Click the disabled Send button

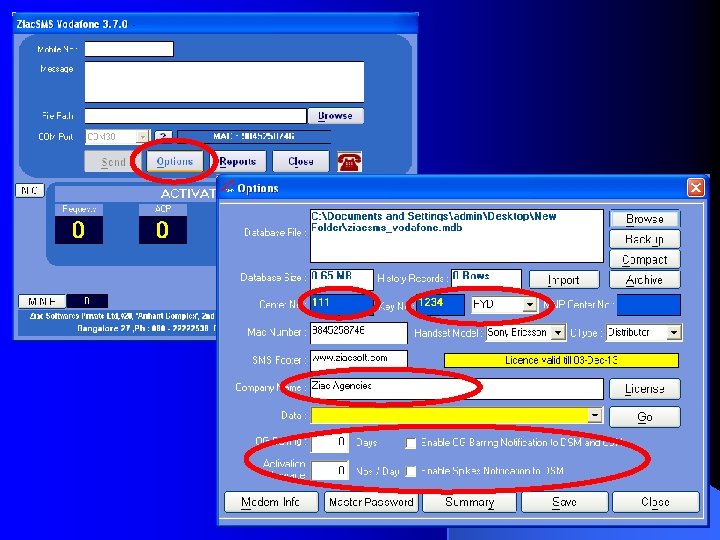[113, 162]
